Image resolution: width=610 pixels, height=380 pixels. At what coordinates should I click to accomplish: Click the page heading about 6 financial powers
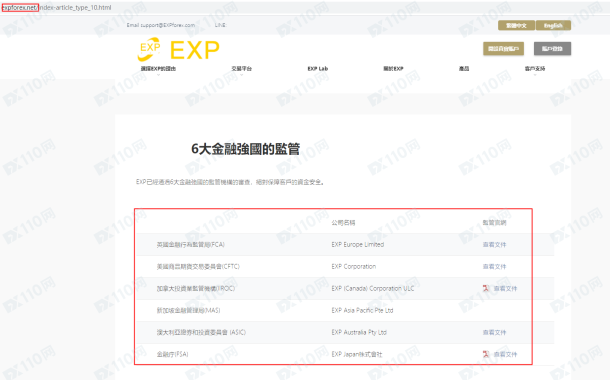coord(245,149)
